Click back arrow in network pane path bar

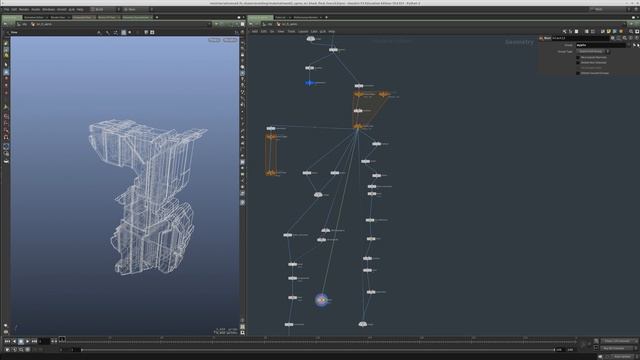251,24
